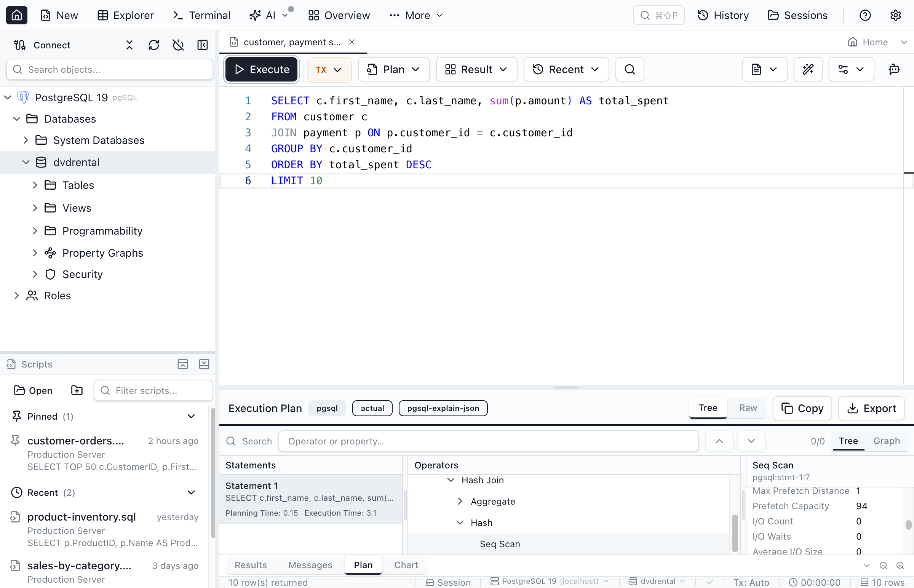Click the operators list vertical scrollbar
The image size is (914, 588).
[735, 533]
